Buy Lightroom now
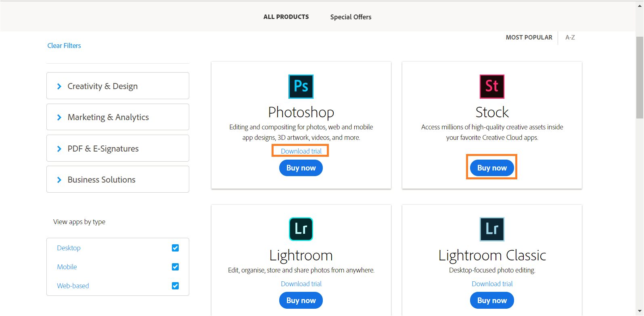This screenshot has width=644, height=316. point(301,301)
